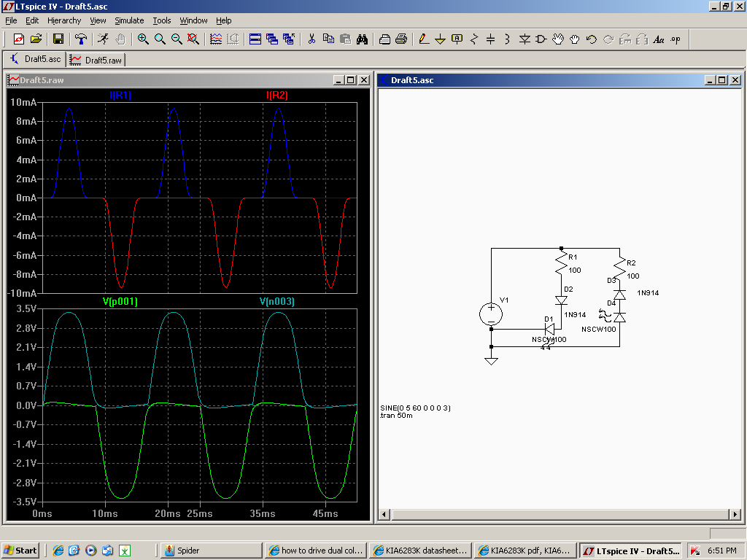Click the V1 voltage source symbol
This screenshot has height=560, width=747.
click(491, 314)
